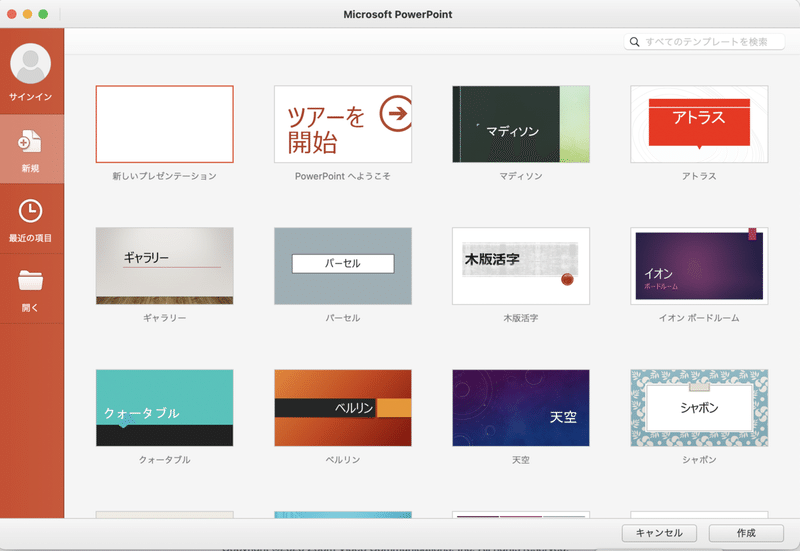Click the new document plus icon
This screenshot has width=800, height=551.
[30, 141]
